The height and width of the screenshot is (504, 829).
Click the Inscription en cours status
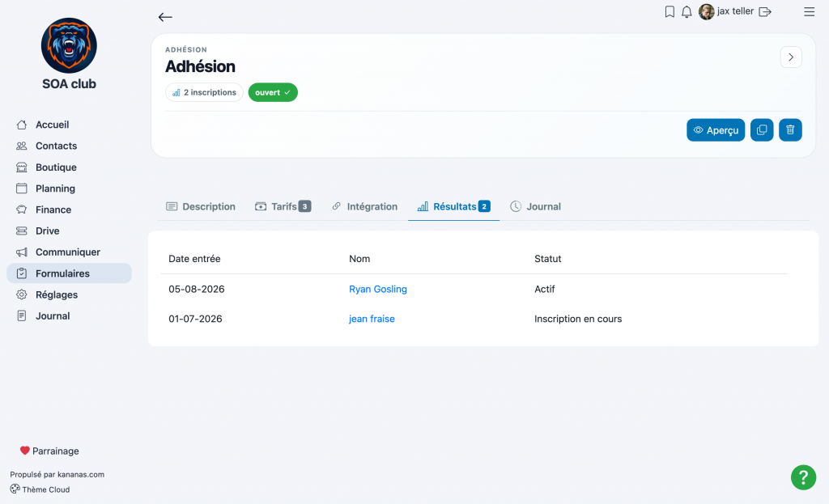point(578,319)
